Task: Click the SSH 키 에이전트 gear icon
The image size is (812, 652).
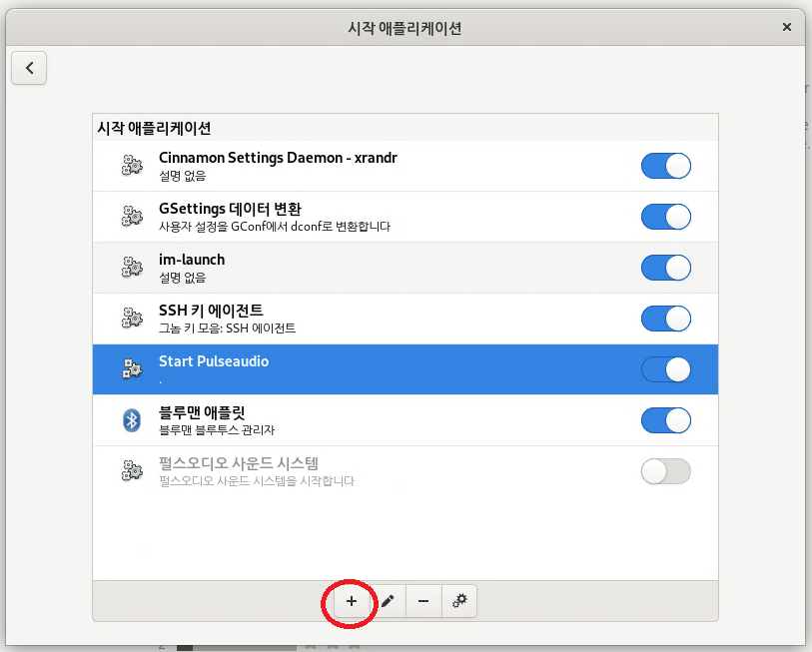Action: (x=132, y=318)
